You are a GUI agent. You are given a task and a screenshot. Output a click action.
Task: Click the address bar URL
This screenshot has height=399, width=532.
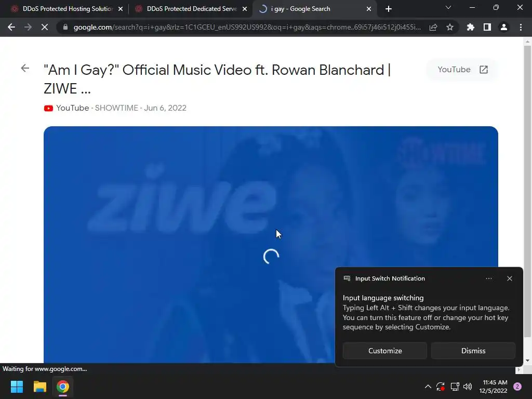(247, 27)
